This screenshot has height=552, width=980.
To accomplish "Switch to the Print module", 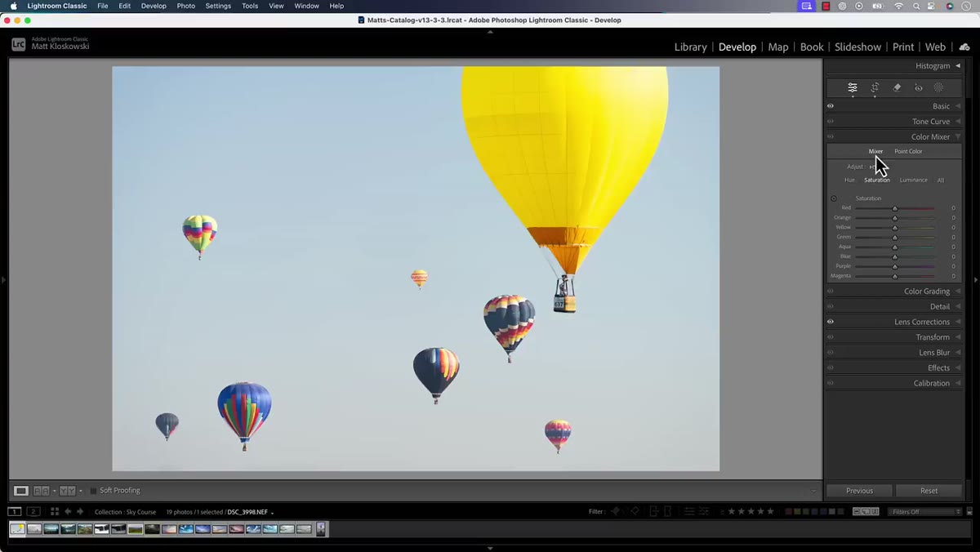I will coord(903,47).
